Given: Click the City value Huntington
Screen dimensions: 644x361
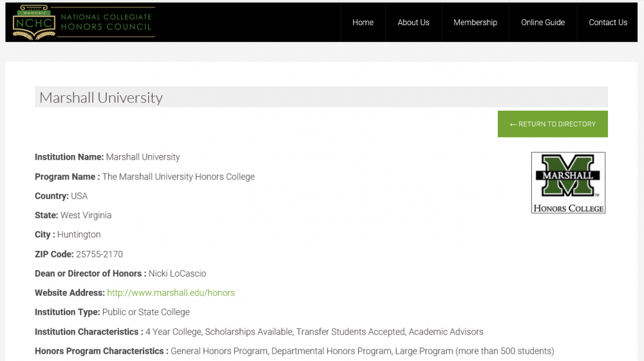Looking at the screenshot, I should click(x=79, y=235).
